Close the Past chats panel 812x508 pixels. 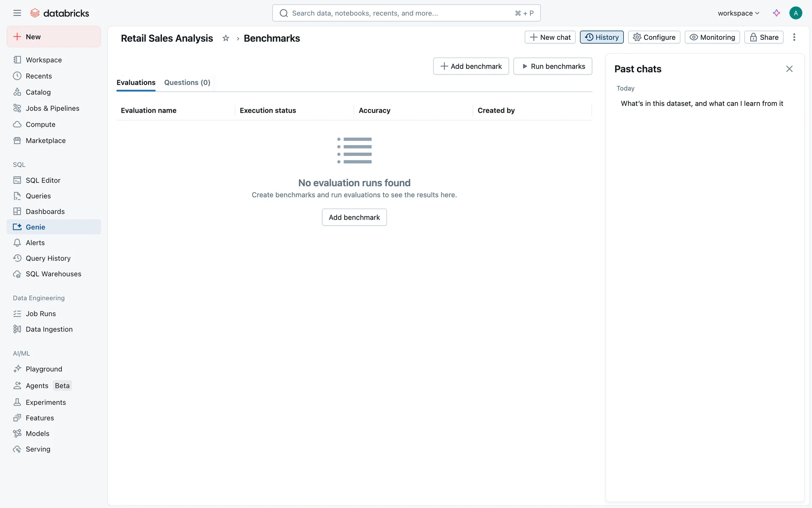click(789, 69)
